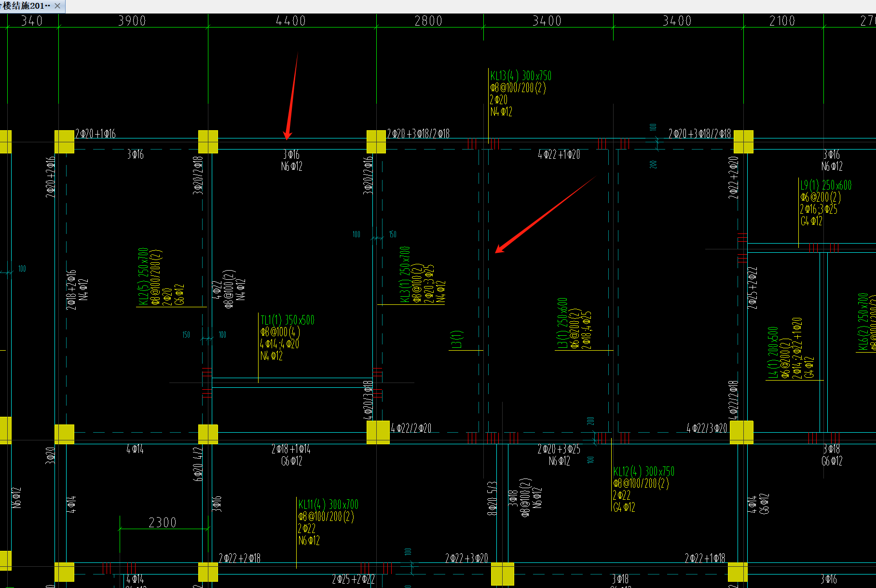This screenshot has width=876, height=588.
Task: Select the 3900 dimension text
Action: (132, 21)
